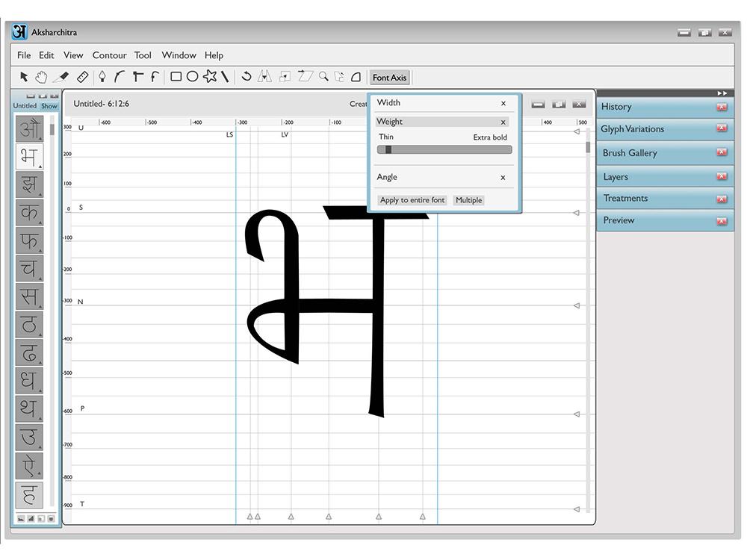Select the arrow selection tool

click(24, 77)
